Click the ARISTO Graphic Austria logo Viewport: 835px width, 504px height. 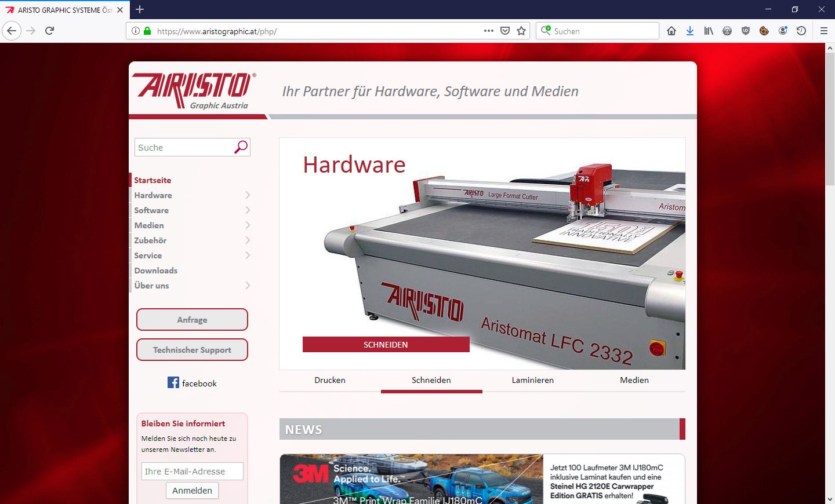pyautogui.click(x=194, y=91)
